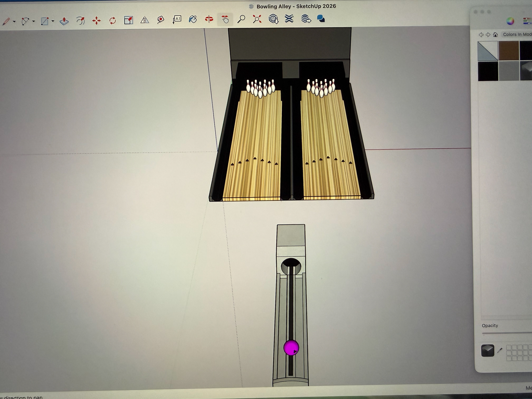Go back in materials browser
The height and width of the screenshot is (399, 532).
[481, 35]
